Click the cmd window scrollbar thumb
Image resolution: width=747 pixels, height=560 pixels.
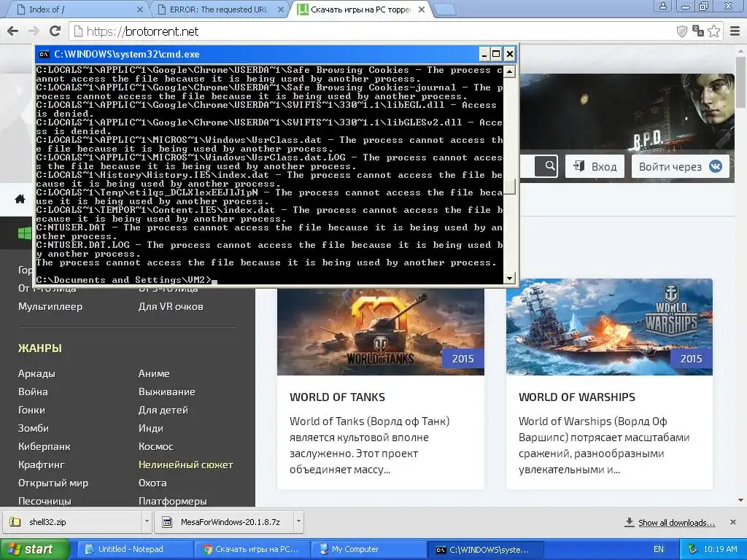[x=510, y=187]
